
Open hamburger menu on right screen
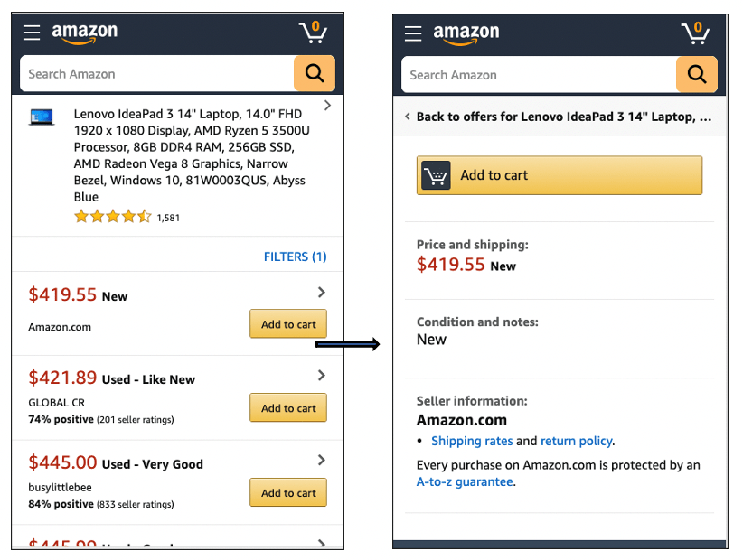(x=413, y=34)
